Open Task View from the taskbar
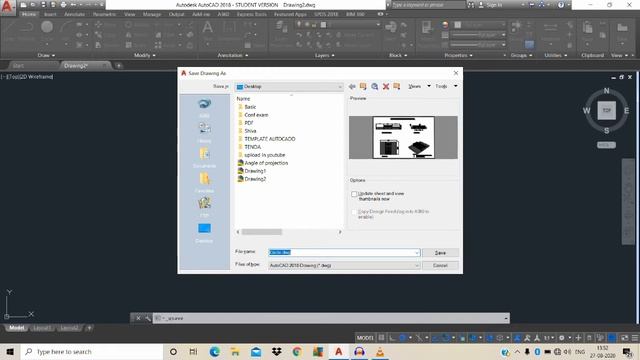 tap(193, 351)
